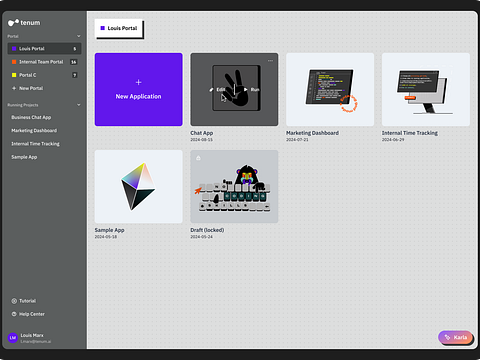The height and width of the screenshot is (360, 480).
Task: Click the Karla button icon
Action: [447, 337]
